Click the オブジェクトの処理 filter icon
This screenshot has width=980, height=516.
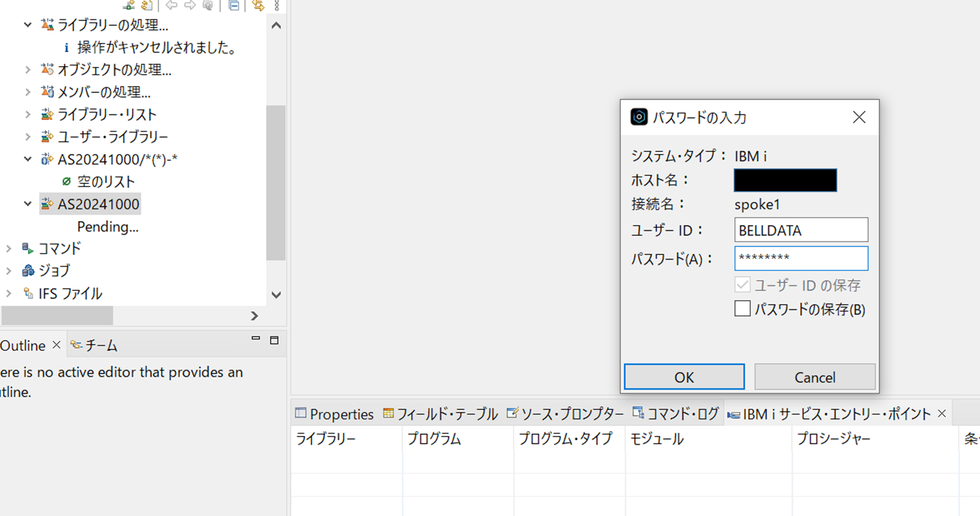click(47, 69)
